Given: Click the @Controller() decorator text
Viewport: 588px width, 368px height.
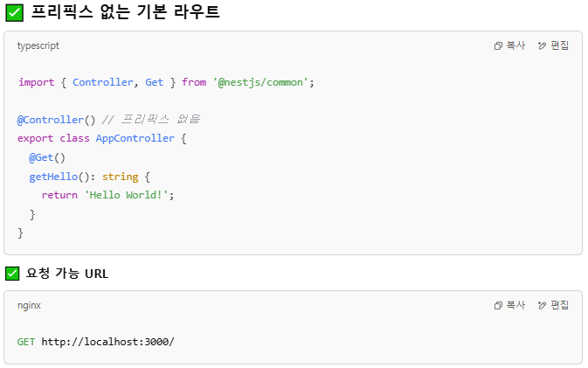Looking at the screenshot, I should (x=56, y=120).
